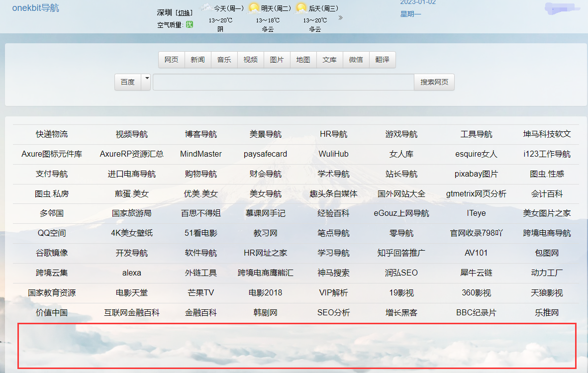The width and height of the screenshot is (588, 373).
Task: Click tomorrow's weather icon (周二)
Action: (x=254, y=8)
